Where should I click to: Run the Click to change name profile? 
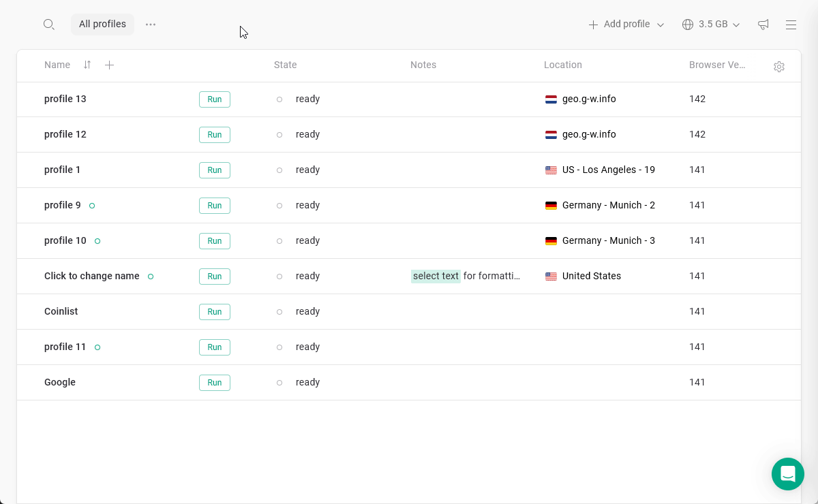coord(215,277)
